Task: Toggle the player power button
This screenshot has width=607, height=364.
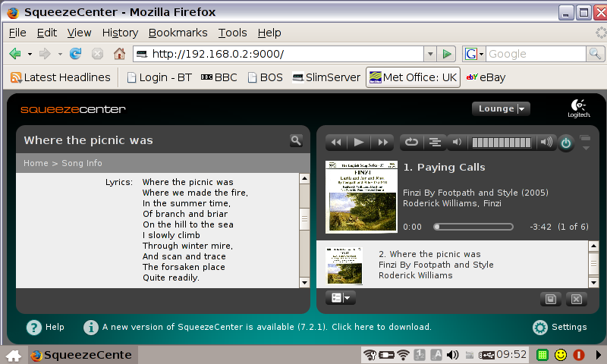Action: (x=566, y=143)
